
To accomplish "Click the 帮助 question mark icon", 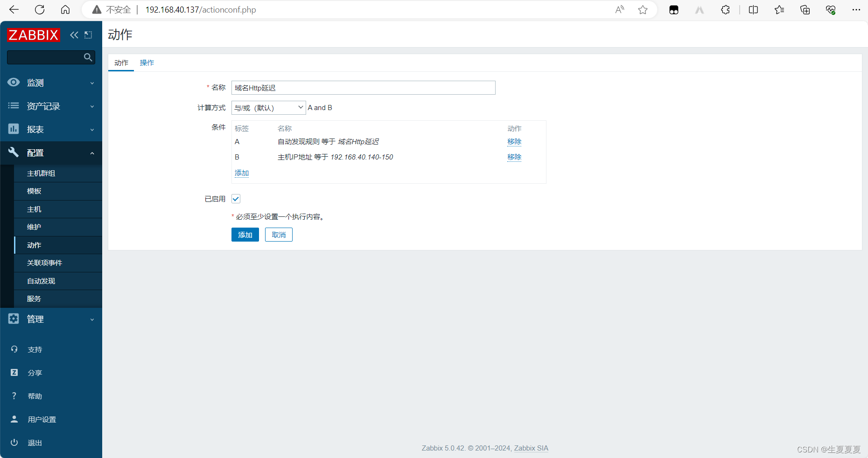I will point(14,396).
